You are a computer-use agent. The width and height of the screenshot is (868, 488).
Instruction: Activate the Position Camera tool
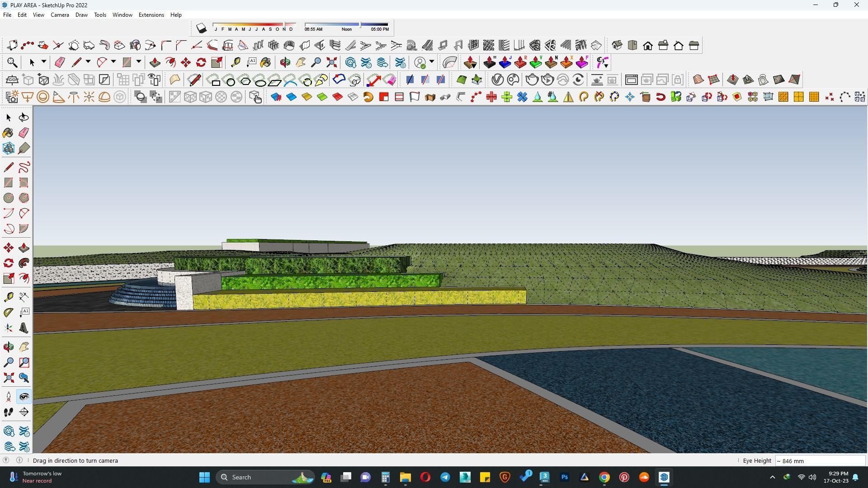8,397
